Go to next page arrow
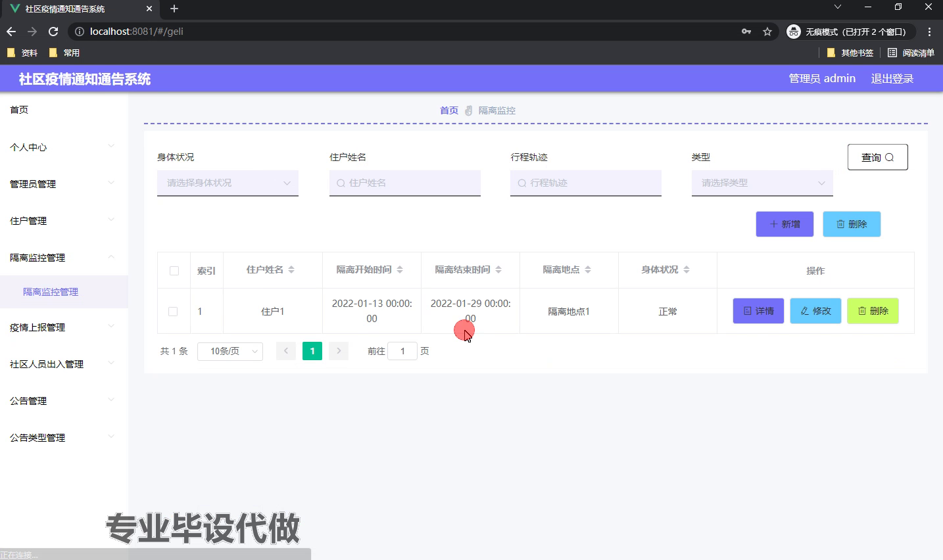Viewport: 943px width, 560px height. pos(339,351)
